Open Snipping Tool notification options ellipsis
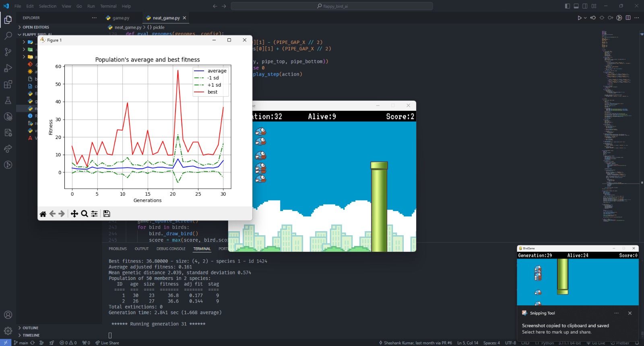The width and height of the screenshot is (644, 346). (616, 313)
